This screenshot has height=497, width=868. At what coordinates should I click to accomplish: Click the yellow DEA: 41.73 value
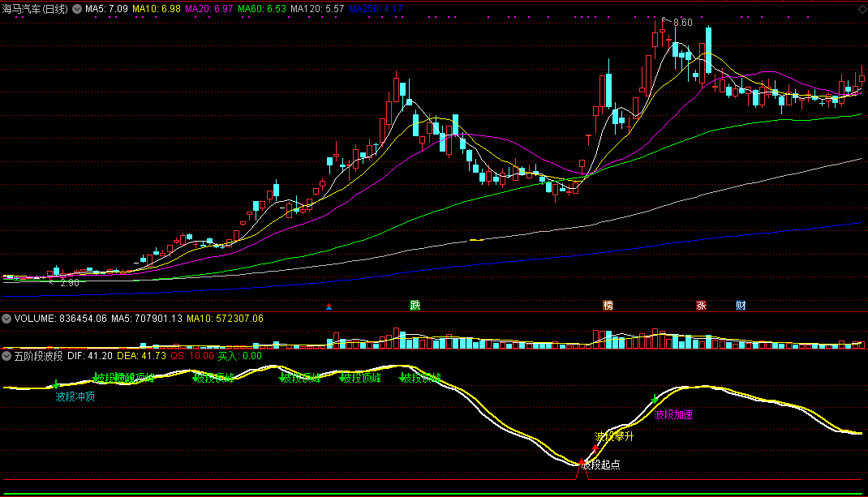[141, 356]
